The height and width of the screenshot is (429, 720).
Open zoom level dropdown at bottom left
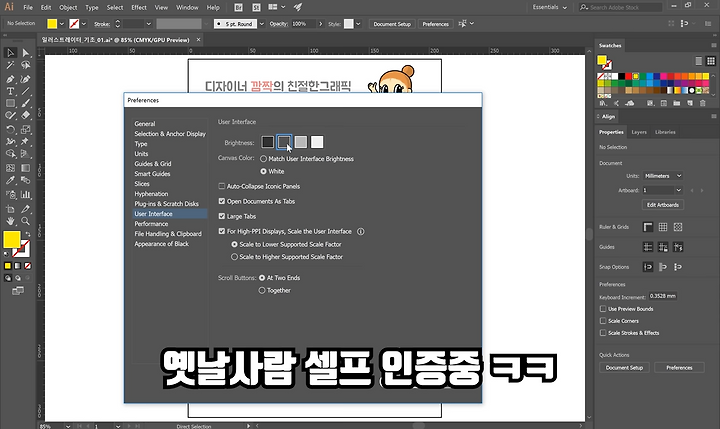(68, 426)
